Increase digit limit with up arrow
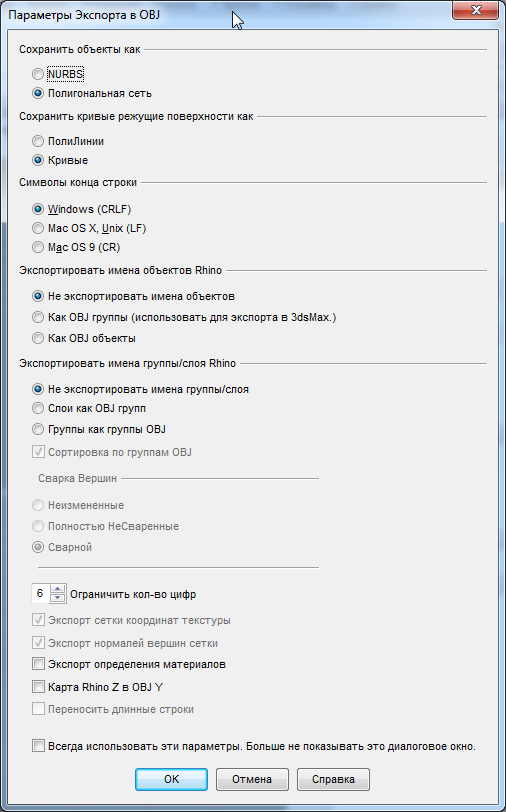 (x=59, y=589)
